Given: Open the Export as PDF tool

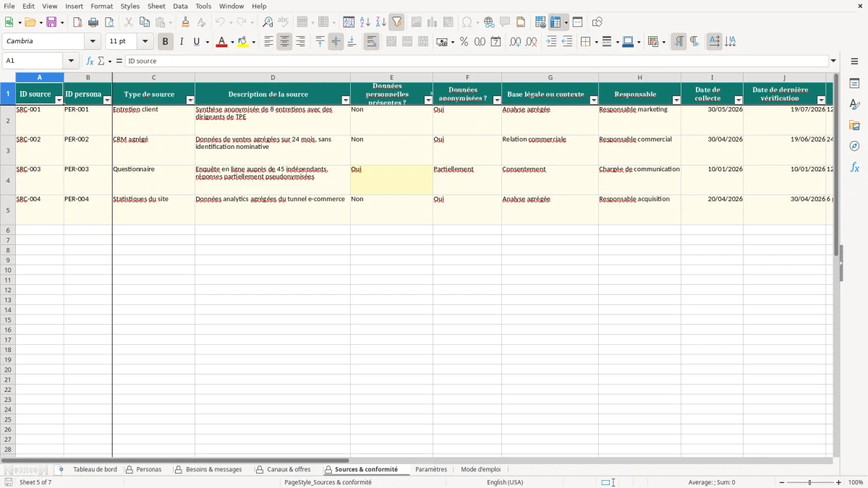Looking at the screenshot, I should point(77,22).
